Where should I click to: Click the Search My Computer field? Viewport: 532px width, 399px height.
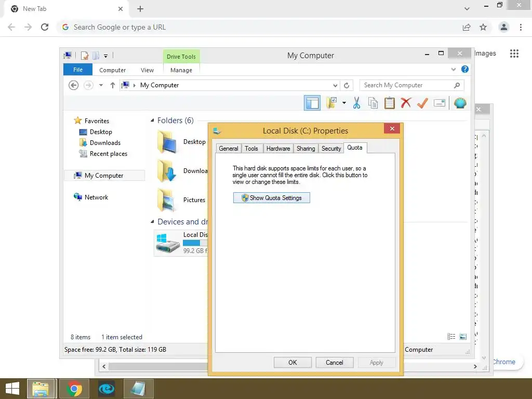411,85
